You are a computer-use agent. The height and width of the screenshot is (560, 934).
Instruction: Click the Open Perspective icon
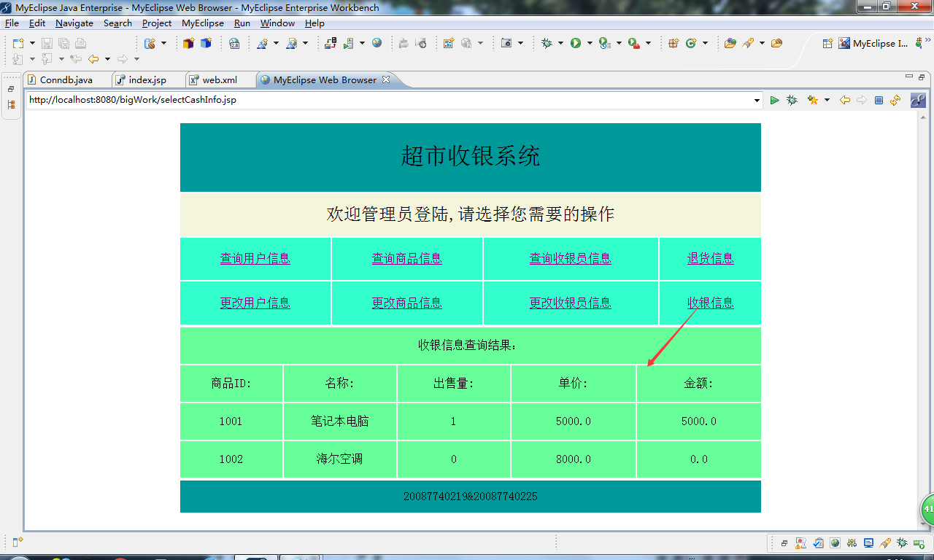[x=827, y=44]
